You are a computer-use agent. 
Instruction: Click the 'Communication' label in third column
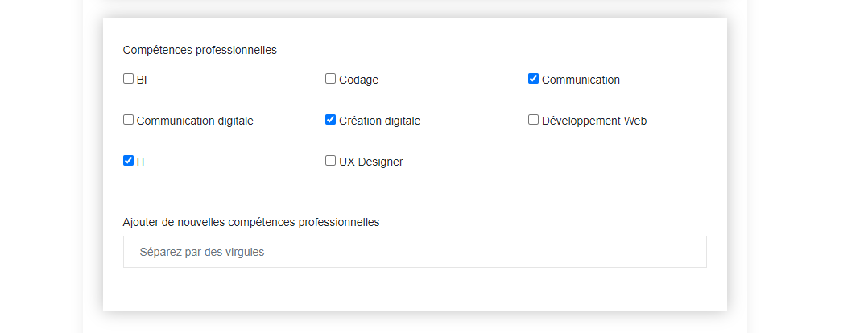point(581,80)
